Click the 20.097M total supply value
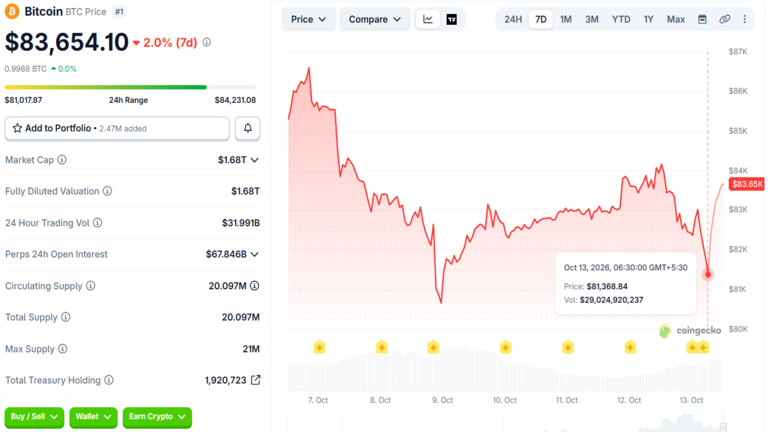Screen dimensions: 768x432 point(240,317)
